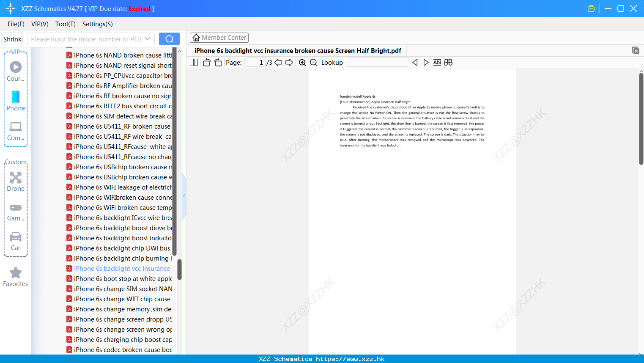Open iPhone 6s codec broken cause file
The image size is (644, 363).
pyautogui.click(x=119, y=350)
